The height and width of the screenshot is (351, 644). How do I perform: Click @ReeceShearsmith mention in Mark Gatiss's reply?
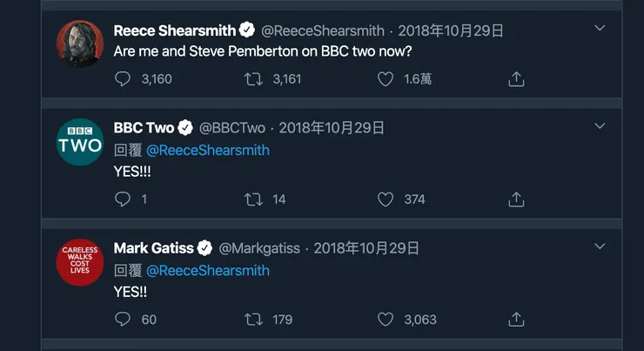(x=207, y=270)
